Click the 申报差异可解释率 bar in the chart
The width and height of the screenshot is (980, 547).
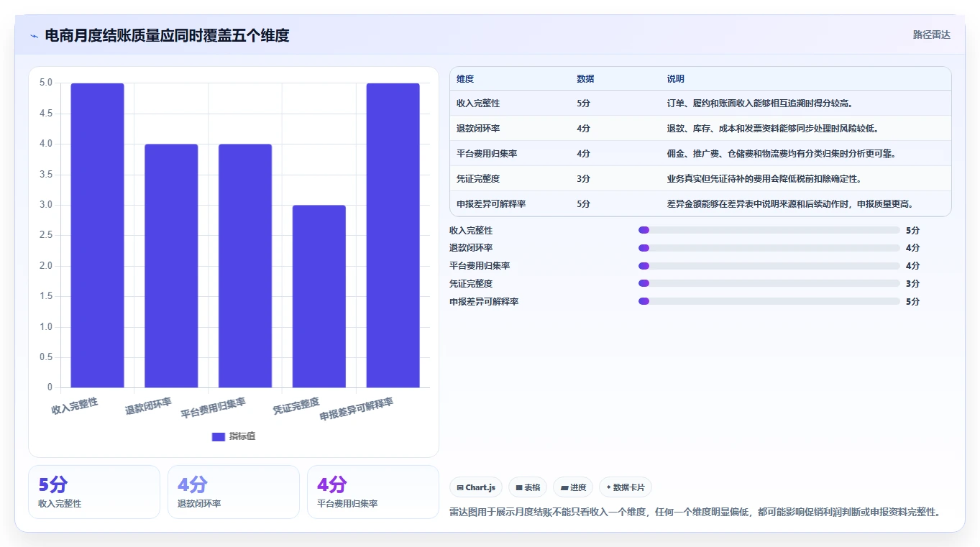coord(393,235)
